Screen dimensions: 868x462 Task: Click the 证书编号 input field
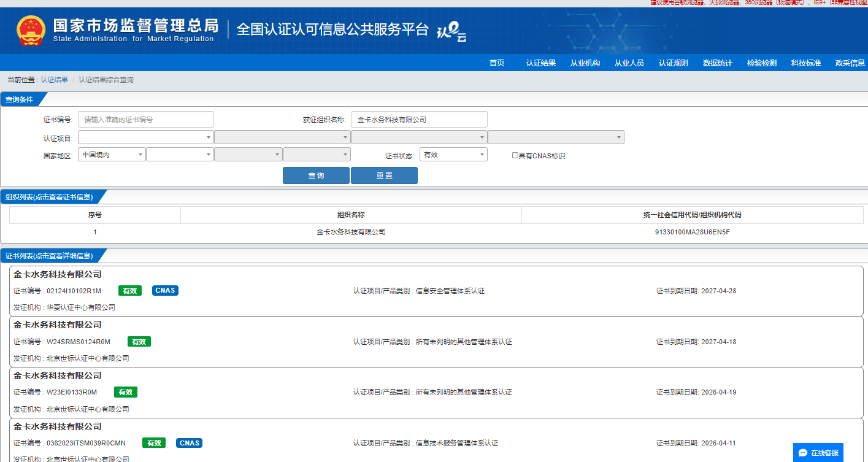(x=146, y=120)
